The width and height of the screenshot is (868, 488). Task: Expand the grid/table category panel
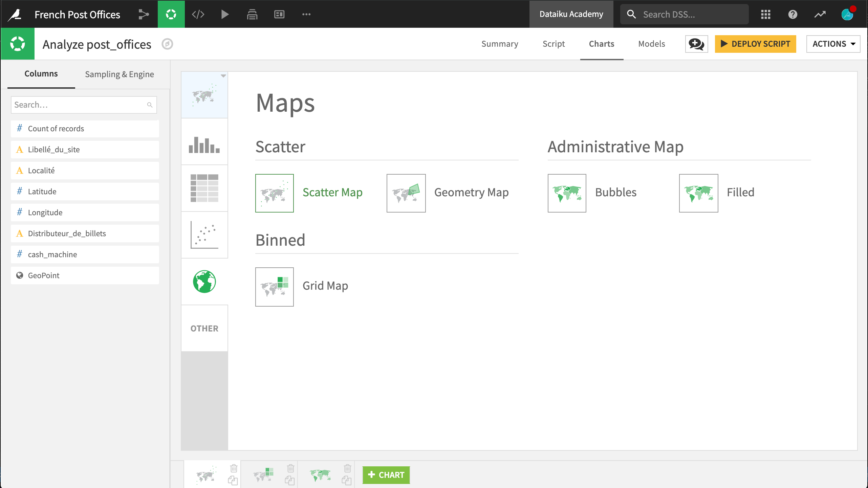pos(204,188)
